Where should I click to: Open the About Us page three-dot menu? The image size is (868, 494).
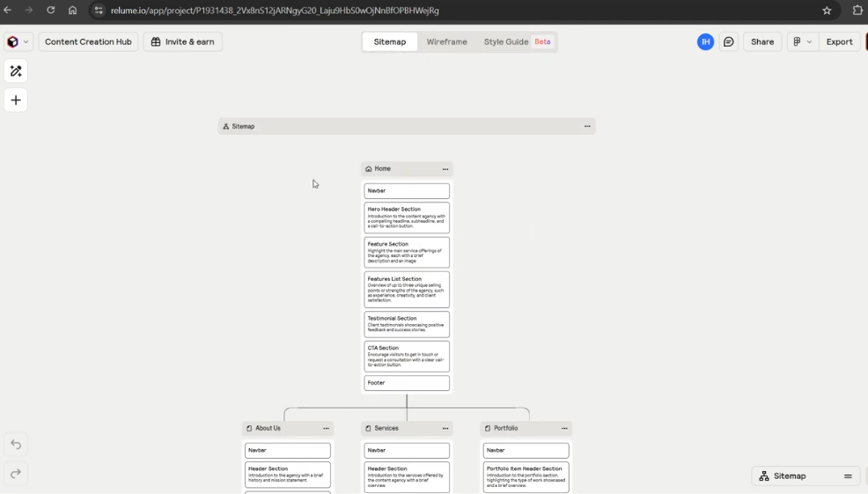pos(326,429)
